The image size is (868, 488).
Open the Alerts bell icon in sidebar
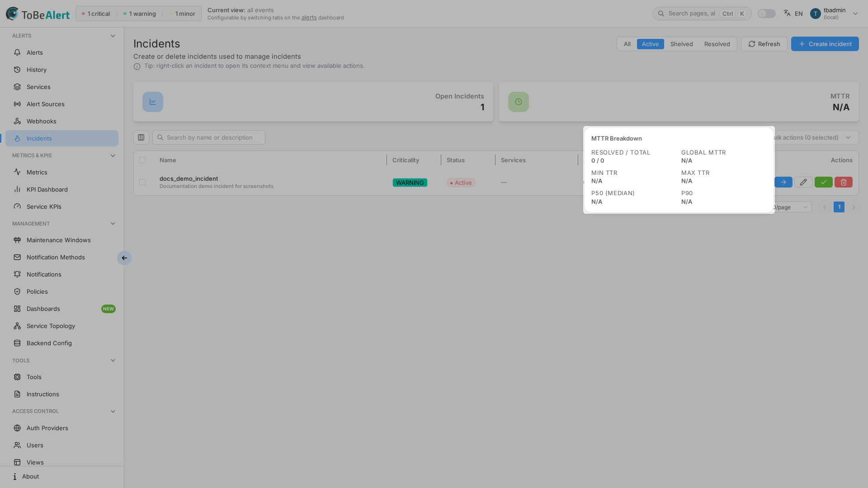(17, 52)
